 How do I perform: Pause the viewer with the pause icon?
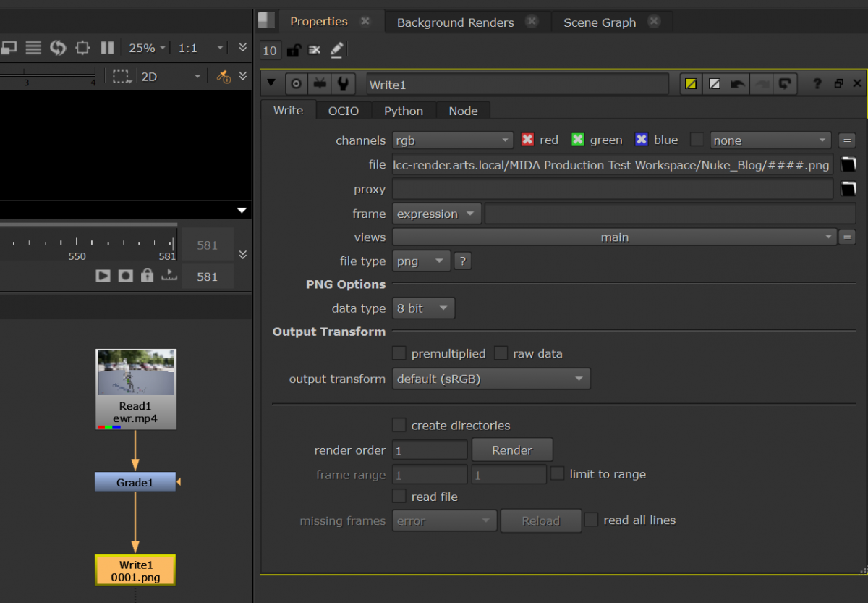[x=107, y=48]
